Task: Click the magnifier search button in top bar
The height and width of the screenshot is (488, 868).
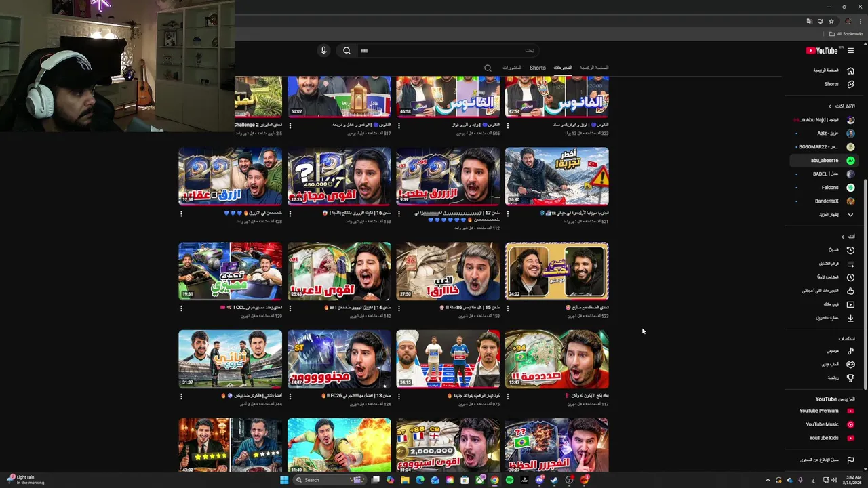Action: point(347,51)
